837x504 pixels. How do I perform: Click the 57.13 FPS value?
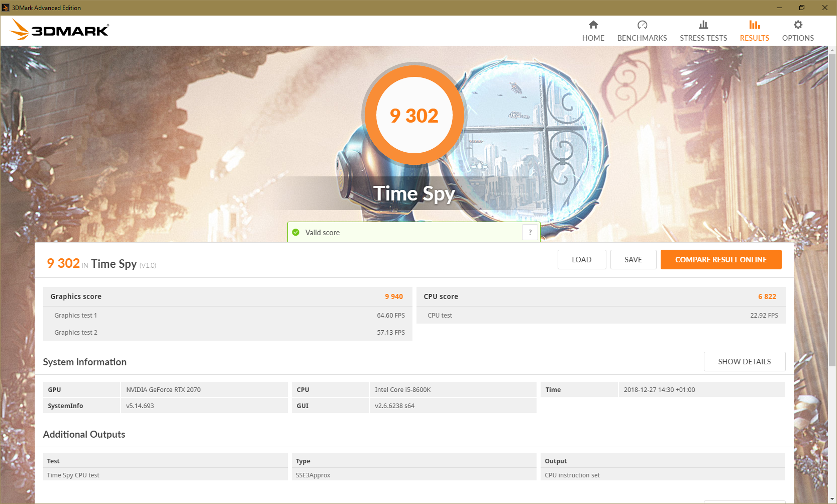pyautogui.click(x=391, y=333)
